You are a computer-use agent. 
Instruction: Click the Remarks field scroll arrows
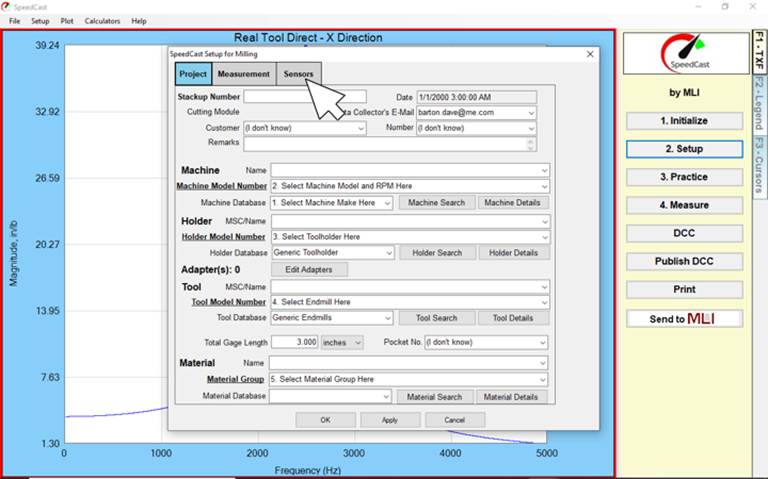531,144
